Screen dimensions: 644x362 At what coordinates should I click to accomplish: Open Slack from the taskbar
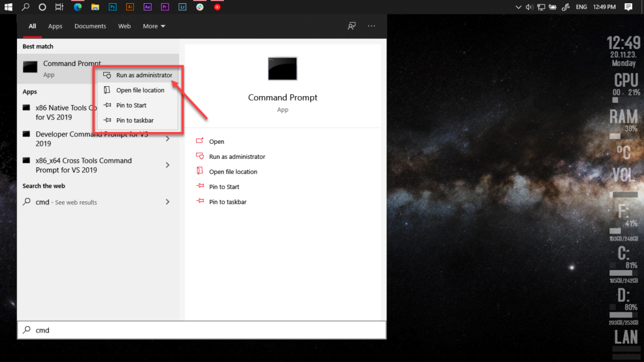coord(200,7)
